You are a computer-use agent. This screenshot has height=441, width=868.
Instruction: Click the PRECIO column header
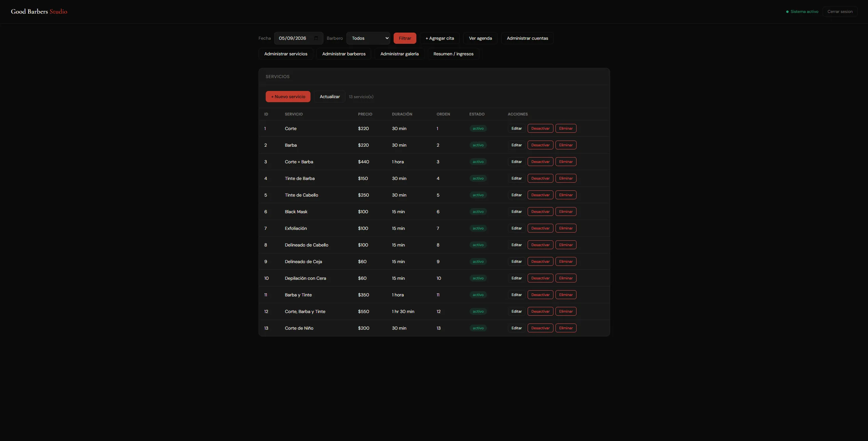pos(365,114)
